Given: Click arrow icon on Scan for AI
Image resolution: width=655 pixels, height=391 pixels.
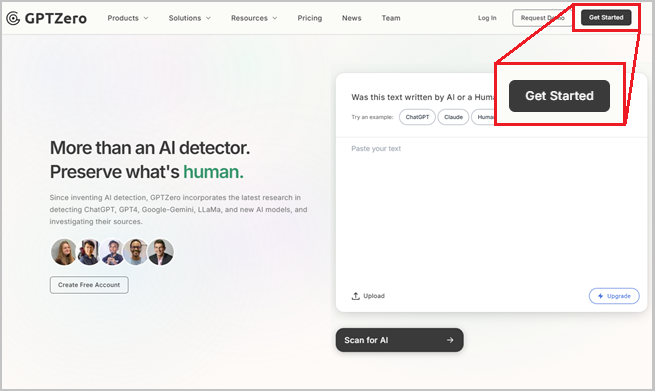Looking at the screenshot, I should [450, 340].
